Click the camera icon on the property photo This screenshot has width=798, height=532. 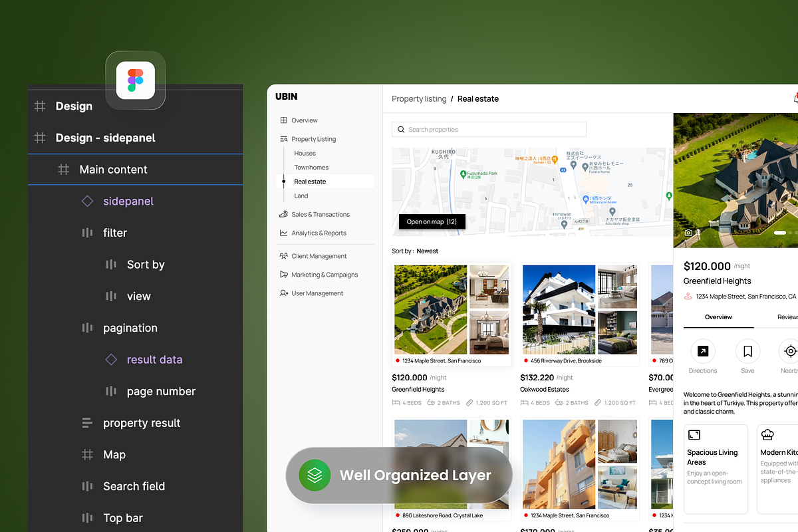click(689, 233)
